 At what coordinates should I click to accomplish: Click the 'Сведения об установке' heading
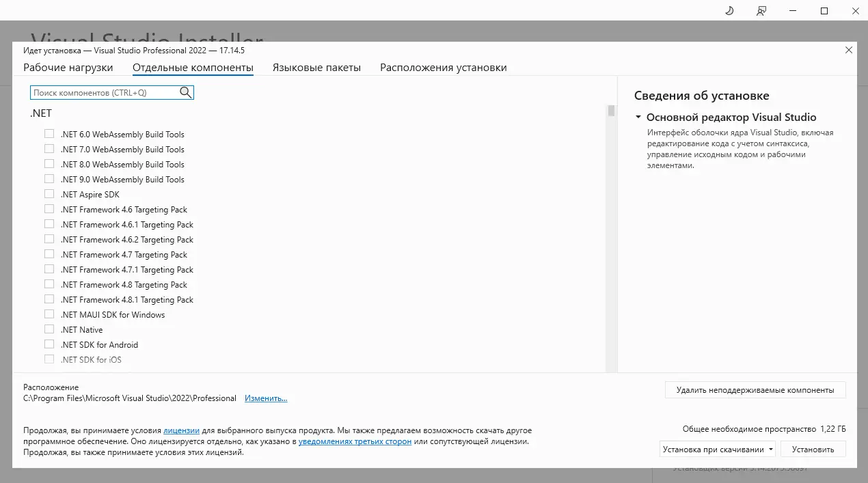pos(701,96)
